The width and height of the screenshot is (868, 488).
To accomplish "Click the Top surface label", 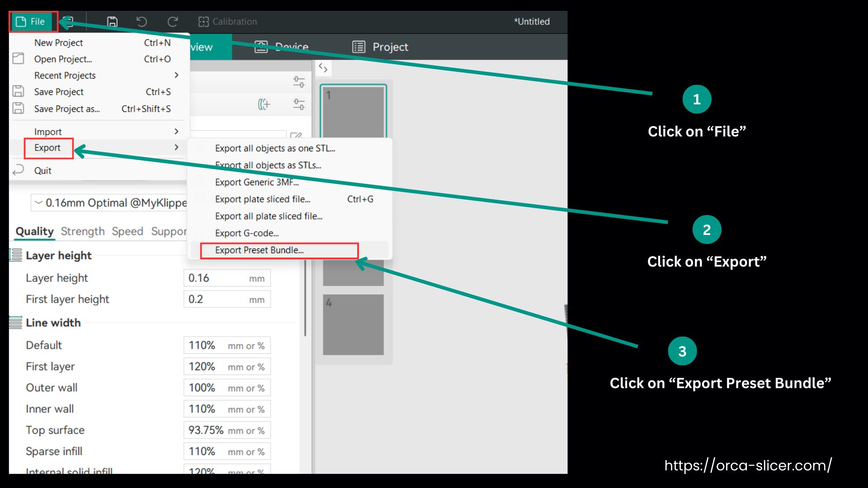I will pyautogui.click(x=55, y=430).
